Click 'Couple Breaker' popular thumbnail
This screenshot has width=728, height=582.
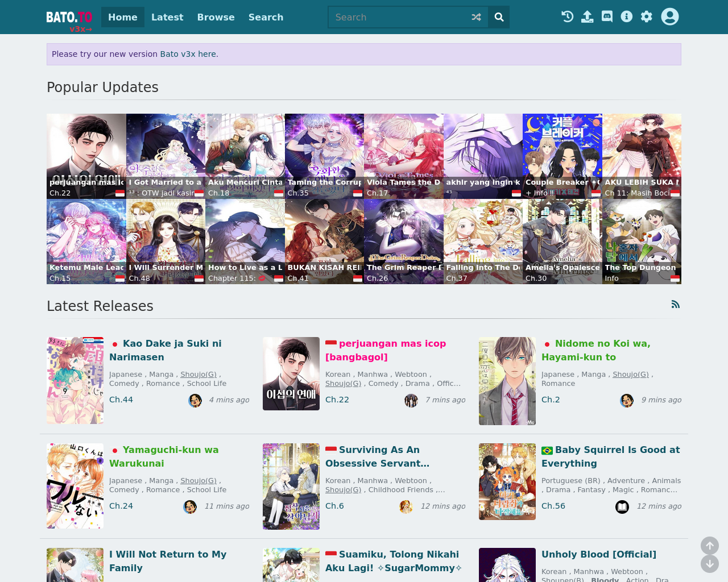(562, 156)
